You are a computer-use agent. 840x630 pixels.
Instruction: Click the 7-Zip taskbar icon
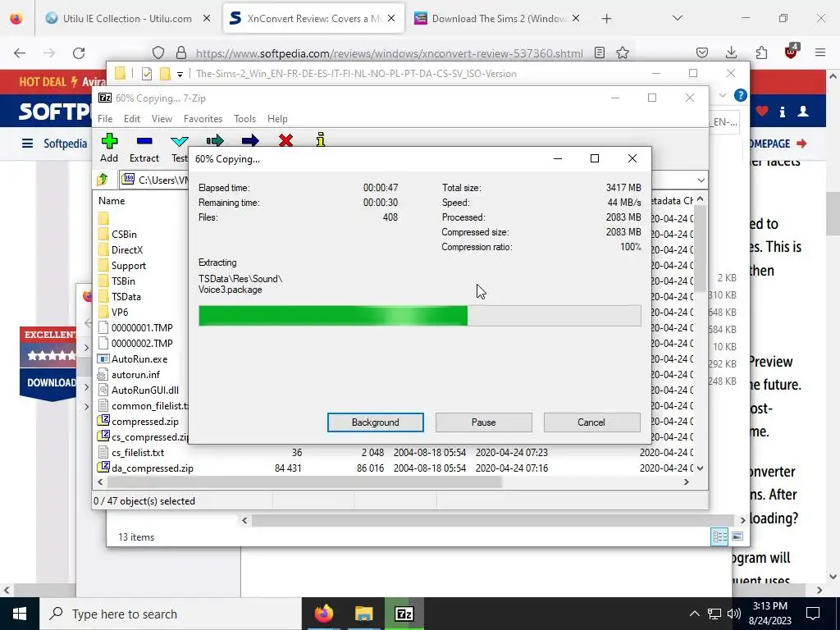click(x=404, y=614)
